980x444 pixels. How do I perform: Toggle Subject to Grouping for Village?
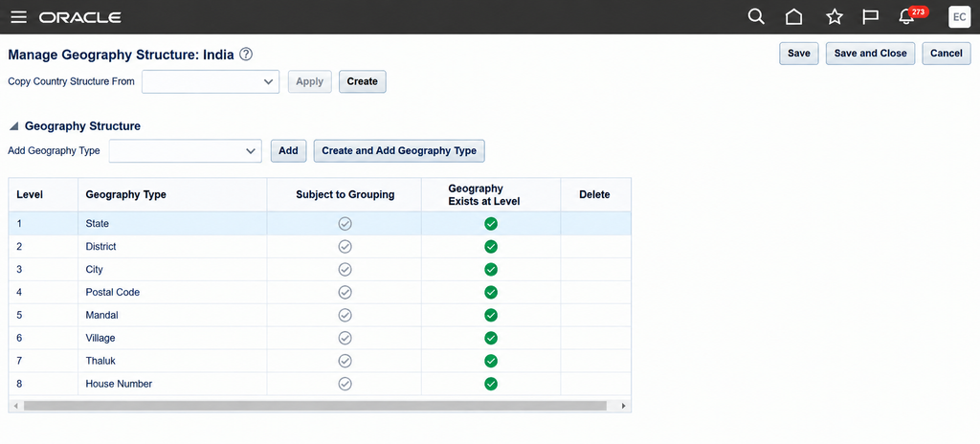click(345, 338)
